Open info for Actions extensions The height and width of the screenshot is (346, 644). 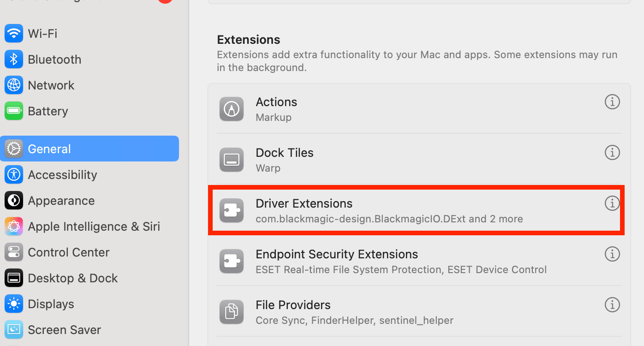[612, 101]
